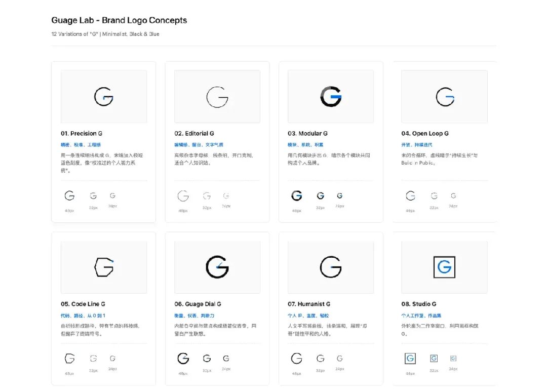Click the '06. Guage Dial G' title
This screenshot has height=392, width=547.
pyautogui.click(x=198, y=304)
